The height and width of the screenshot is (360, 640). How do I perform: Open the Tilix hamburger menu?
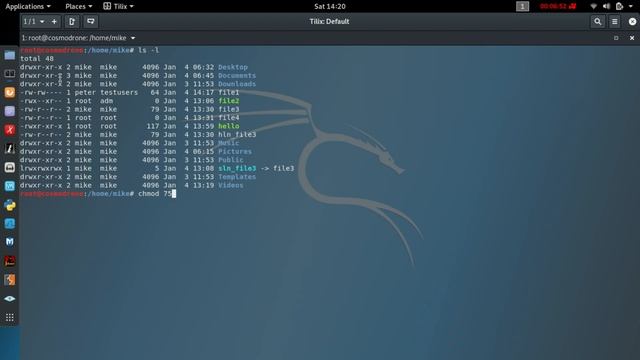point(615,22)
